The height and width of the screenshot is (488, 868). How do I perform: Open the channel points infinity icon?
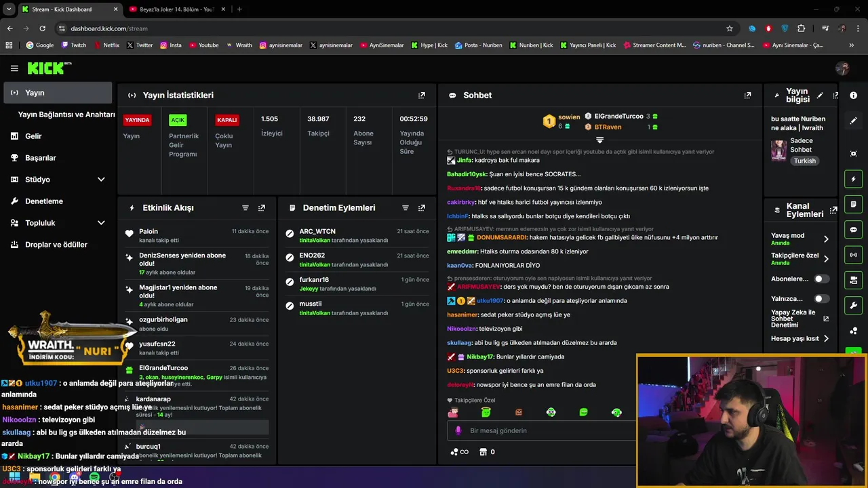point(459,452)
